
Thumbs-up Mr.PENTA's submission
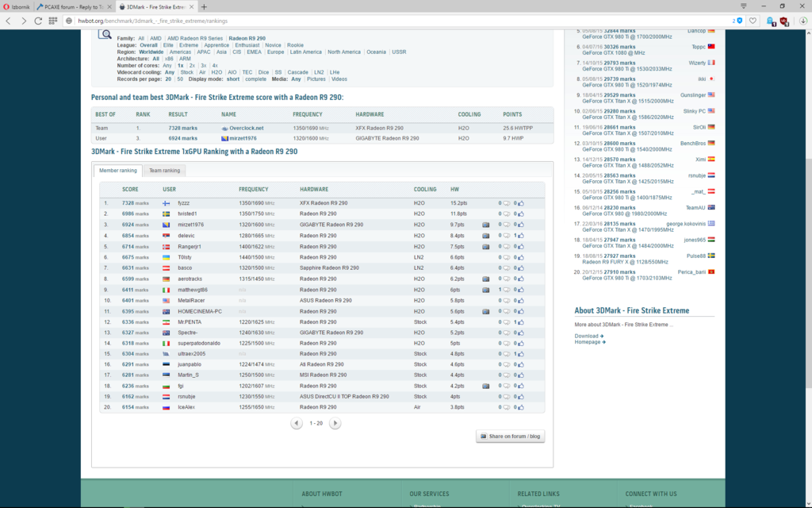pos(520,322)
